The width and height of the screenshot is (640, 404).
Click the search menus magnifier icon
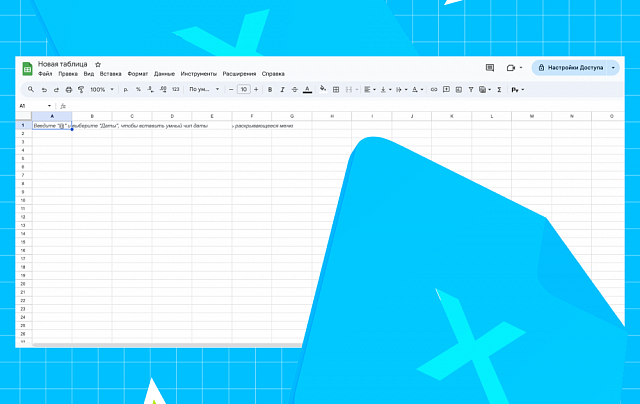pyautogui.click(x=31, y=89)
